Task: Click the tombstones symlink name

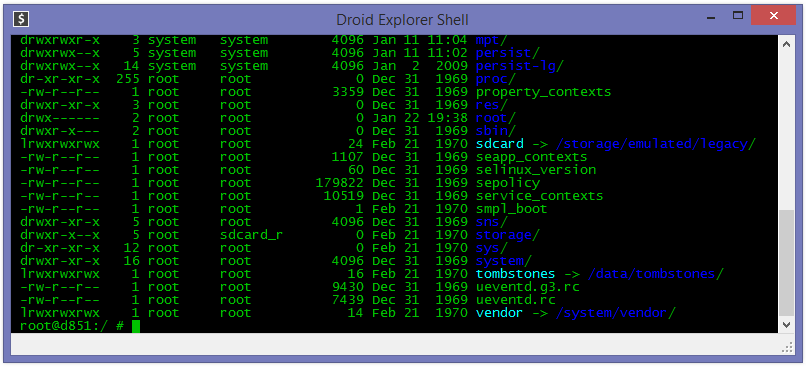Action: click(x=516, y=273)
